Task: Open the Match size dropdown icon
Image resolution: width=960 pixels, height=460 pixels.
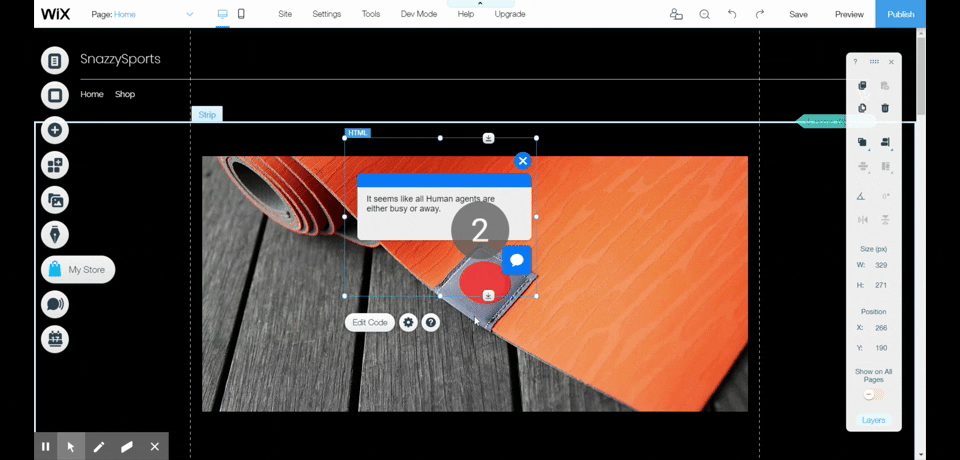Action: [885, 166]
